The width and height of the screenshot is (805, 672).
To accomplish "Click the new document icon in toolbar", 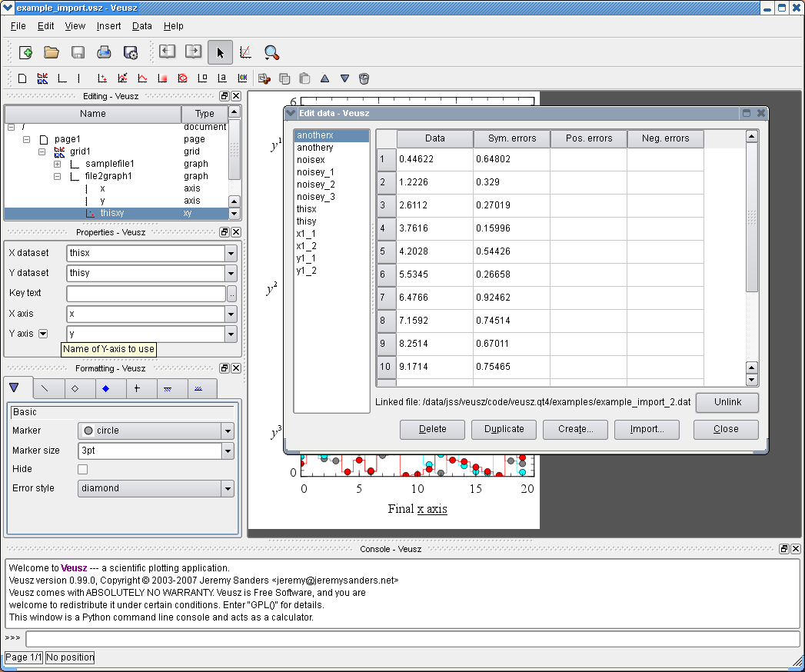I will [x=25, y=52].
